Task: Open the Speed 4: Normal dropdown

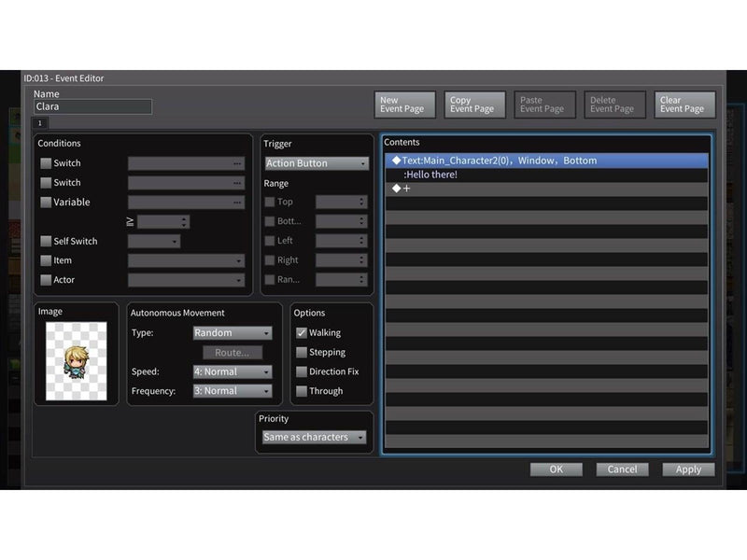Action: point(233,371)
